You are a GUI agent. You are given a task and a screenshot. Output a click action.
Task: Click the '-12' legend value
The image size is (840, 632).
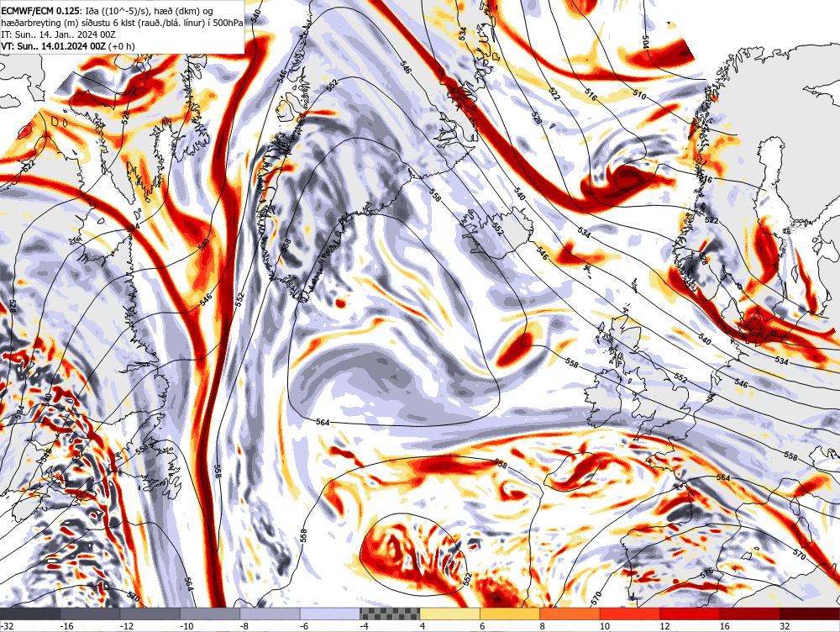click(x=127, y=626)
